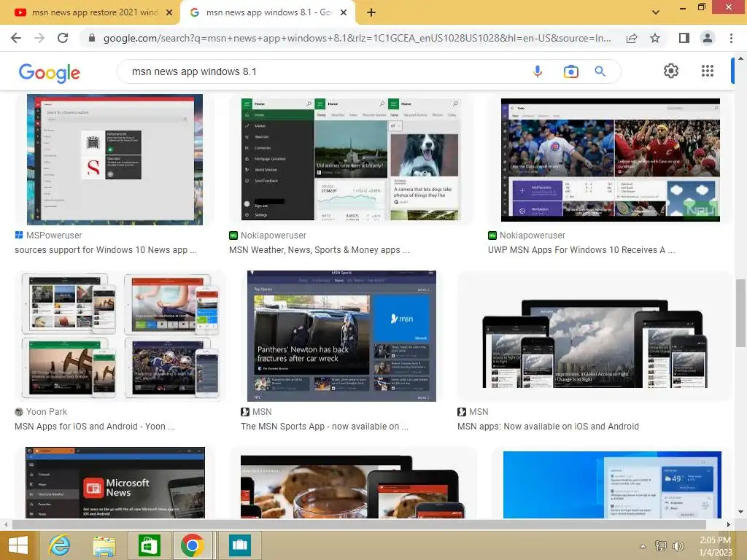The image size is (747, 560).
Task: Open the tab search dropdown arrow
Action: [656, 12]
